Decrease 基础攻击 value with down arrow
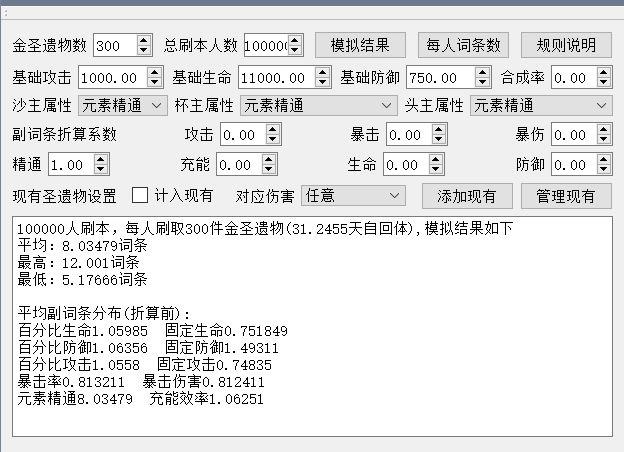 (154, 82)
